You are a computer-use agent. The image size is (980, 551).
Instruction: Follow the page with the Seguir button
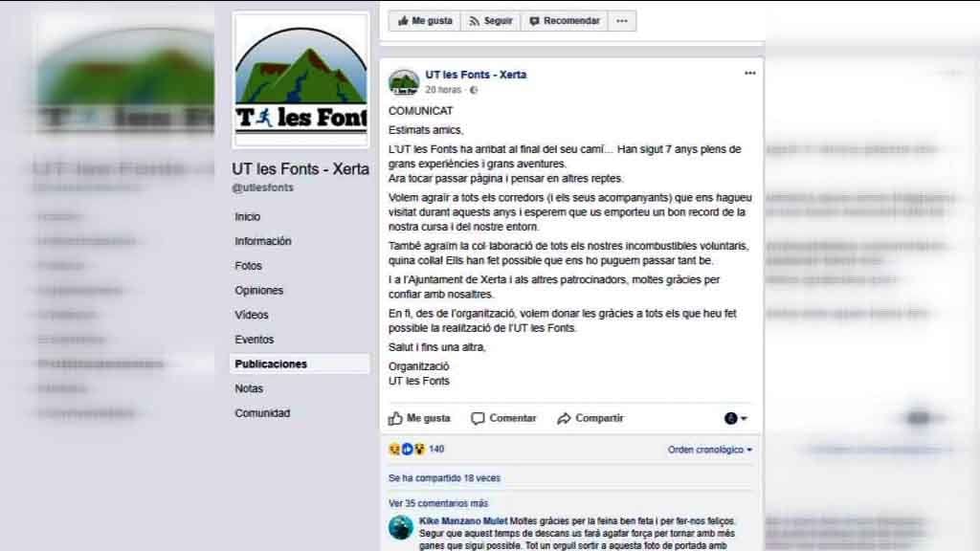coord(491,21)
